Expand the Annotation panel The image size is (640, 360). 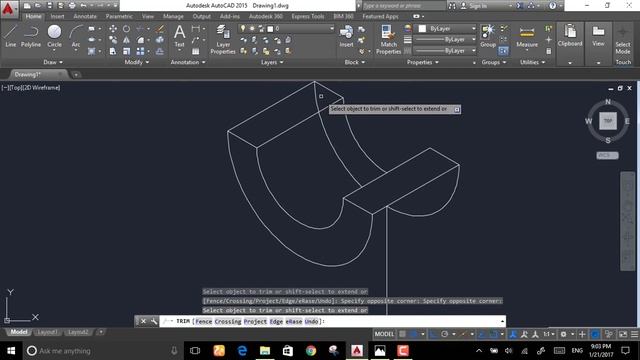coord(188,62)
